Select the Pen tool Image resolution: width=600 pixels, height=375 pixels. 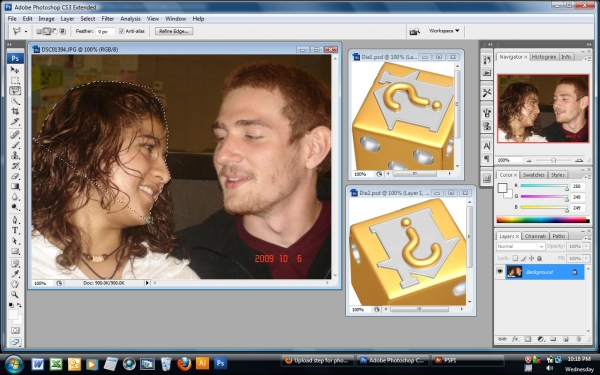tap(15, 220)
